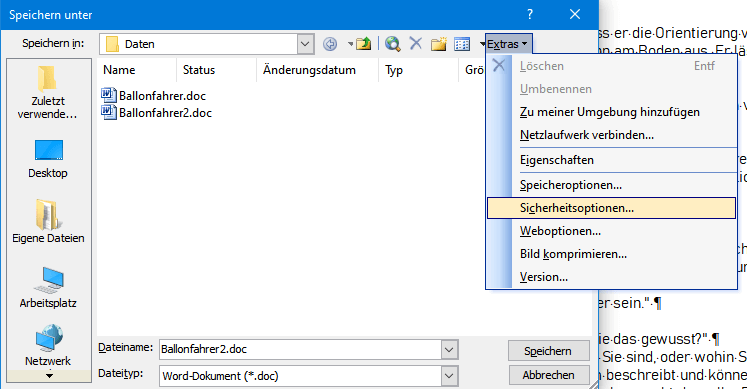Viewport: 747px width, 389px height.
Task: Click the help question mark in title bar
Action: [x=530, y=14]
